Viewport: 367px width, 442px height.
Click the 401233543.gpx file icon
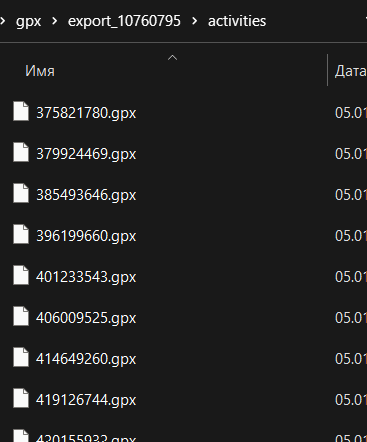[21, 275]
